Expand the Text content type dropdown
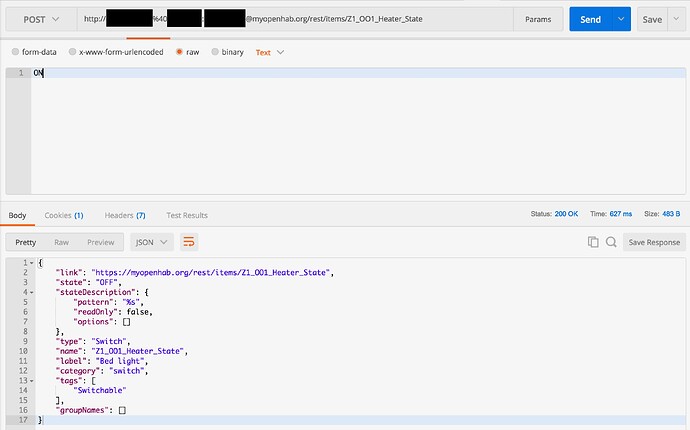Image resolution: width=690 pixels, height=430 pixels. pos(269,52)
